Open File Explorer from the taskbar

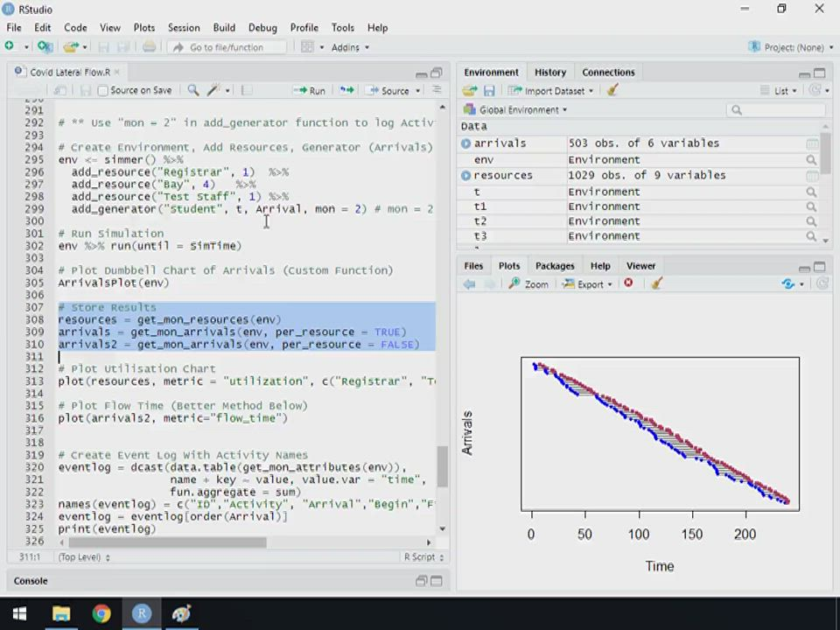(x=61, y=613)
